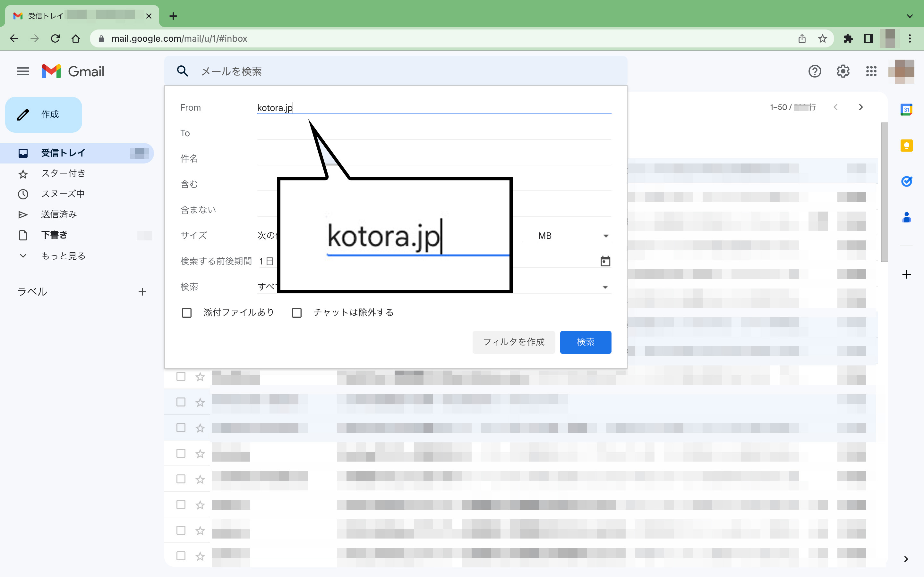Image resolution: width=924 pixels, height=577 pixels.
Task: Click the account profile icon
Action: tap(903, 72)
